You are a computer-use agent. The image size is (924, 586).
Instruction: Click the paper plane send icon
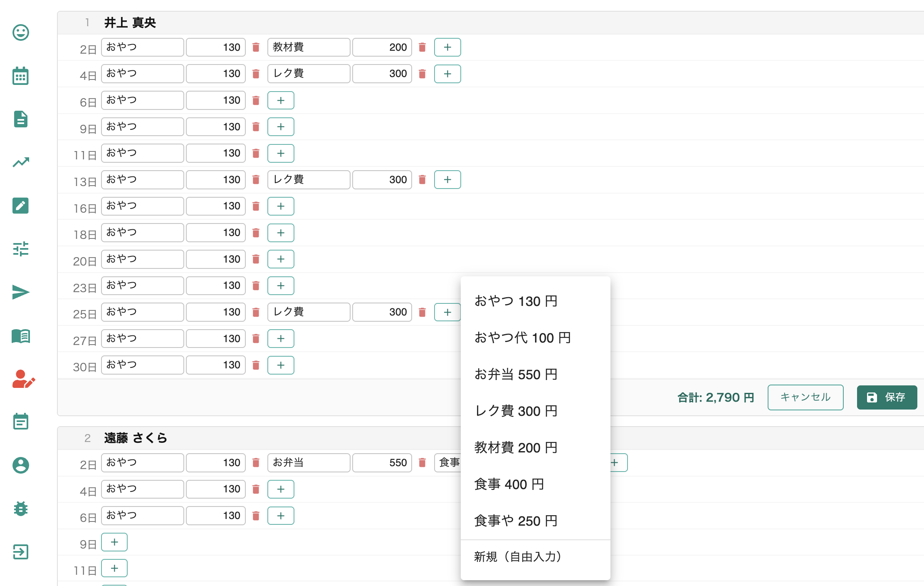20,292
